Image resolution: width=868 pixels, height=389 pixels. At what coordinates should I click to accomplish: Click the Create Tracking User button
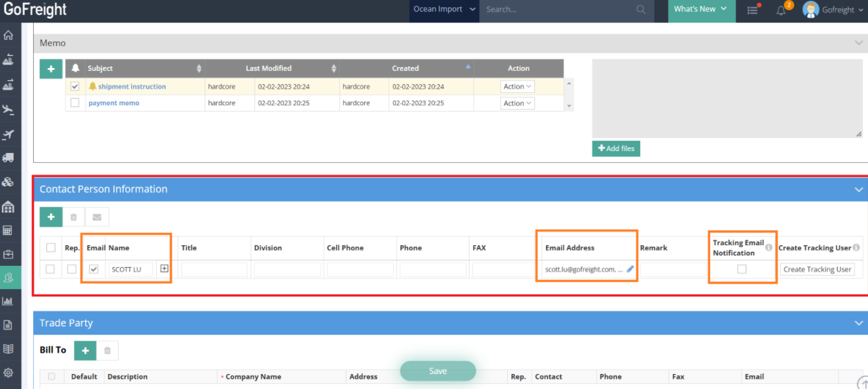tap(816, 269)
